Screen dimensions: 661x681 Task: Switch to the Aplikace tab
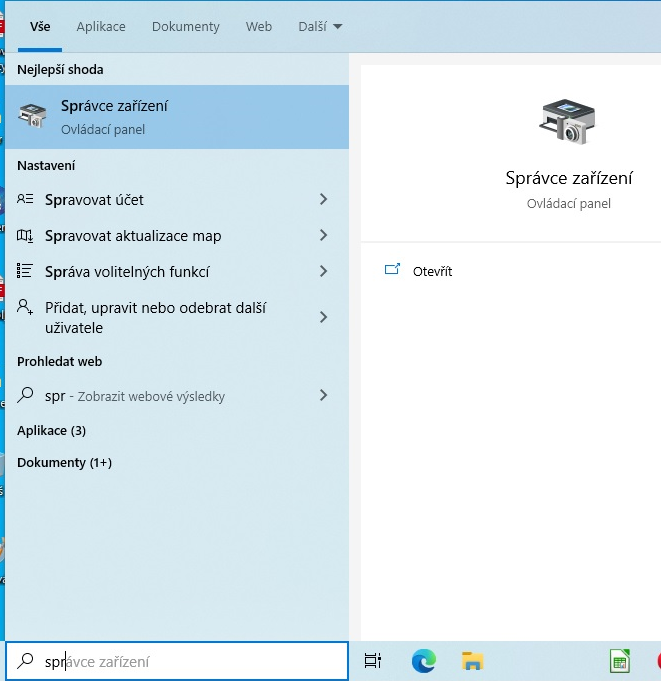pos(101,26)
